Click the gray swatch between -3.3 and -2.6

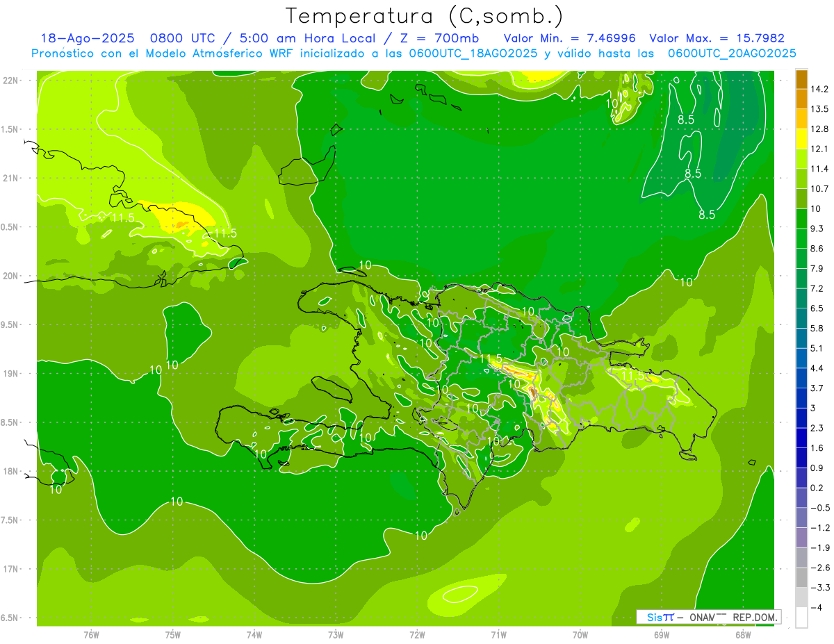[801, 577]
